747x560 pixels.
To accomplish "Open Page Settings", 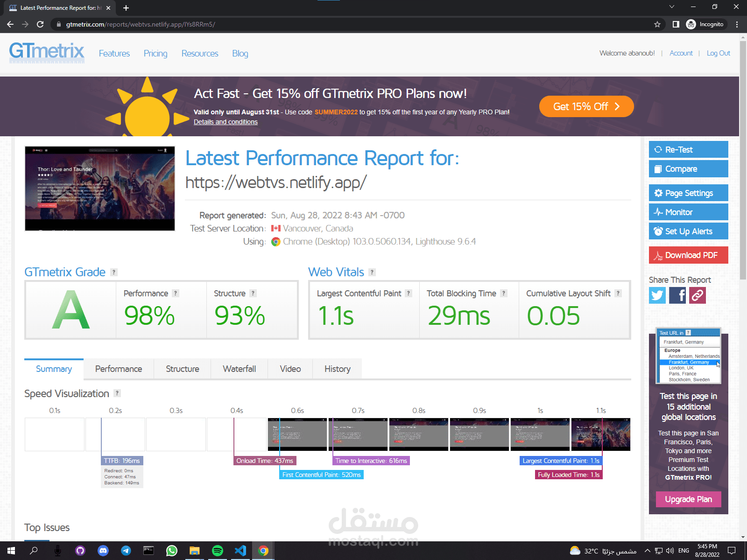I will [x=688, y=193].
